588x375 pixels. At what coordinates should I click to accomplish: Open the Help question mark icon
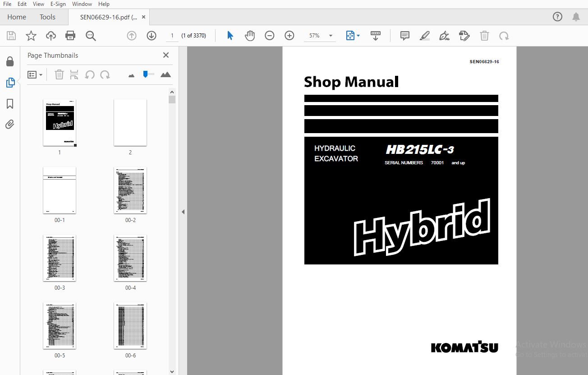(557, 17)
